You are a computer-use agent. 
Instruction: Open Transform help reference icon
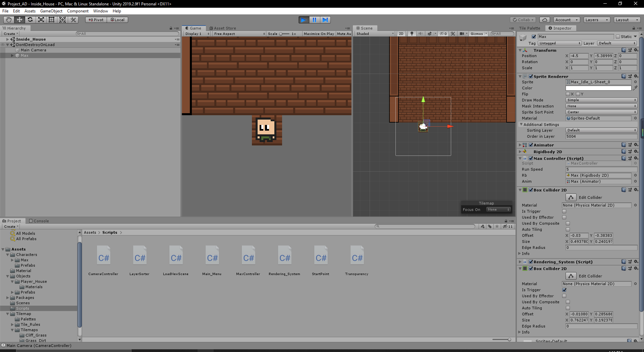coord(624,50)
